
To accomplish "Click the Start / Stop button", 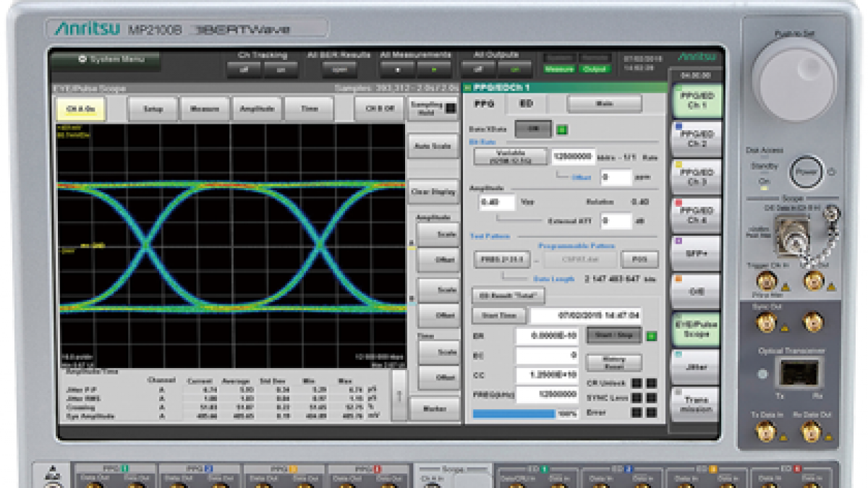I will [614, 335].
